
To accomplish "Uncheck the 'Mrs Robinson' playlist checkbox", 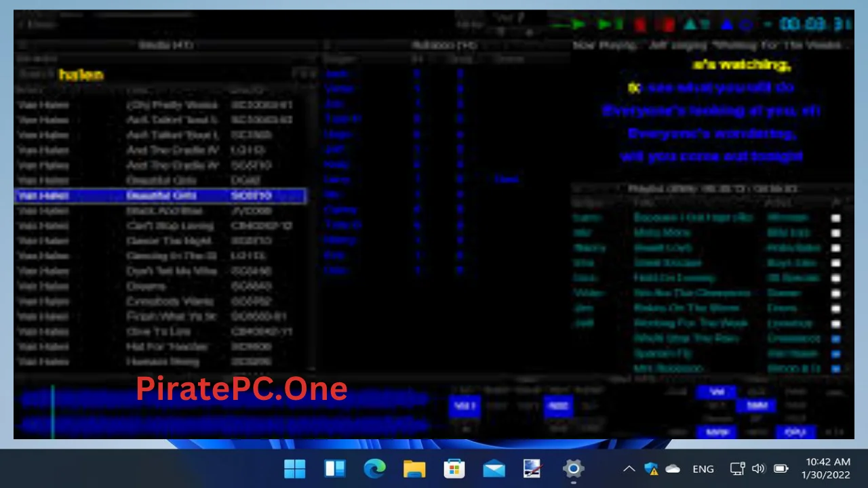I will click(x=835, y=369).
